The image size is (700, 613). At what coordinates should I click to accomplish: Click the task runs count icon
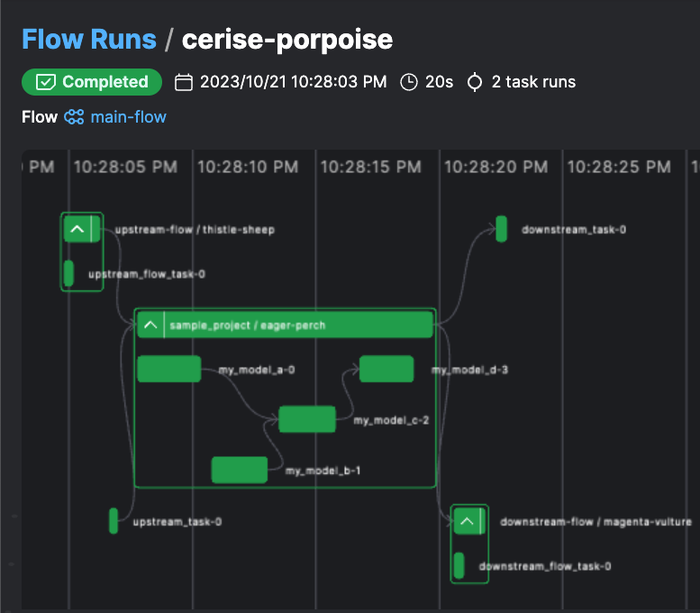click(x=475, y=82)
